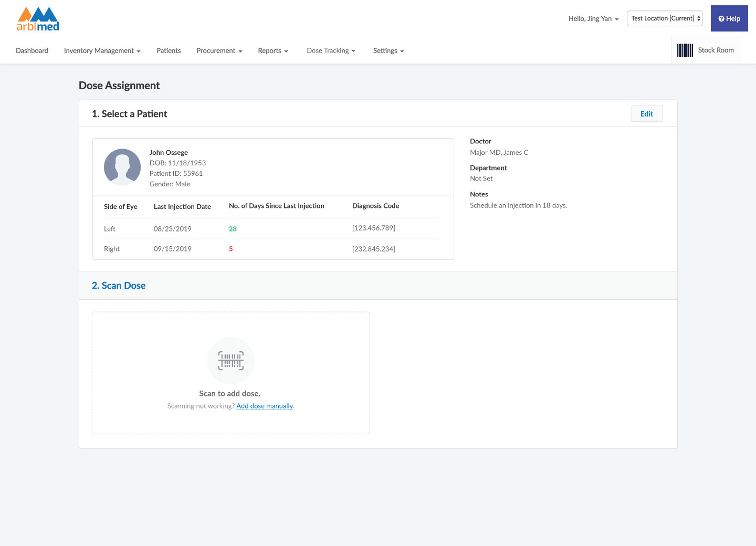Screen dimensions: 756x546
Task: Click the Last Injection Date column header
Action: [182, 206]
